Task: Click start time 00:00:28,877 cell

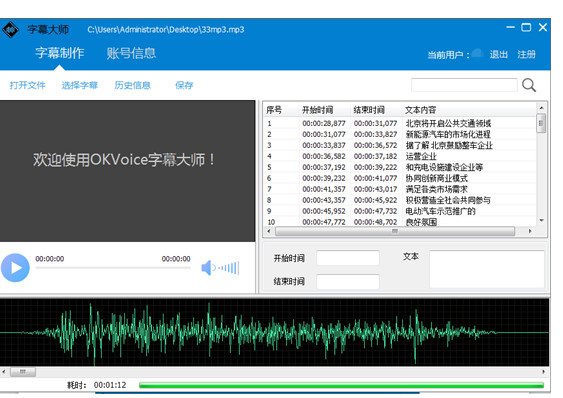Action: point(324,123)
